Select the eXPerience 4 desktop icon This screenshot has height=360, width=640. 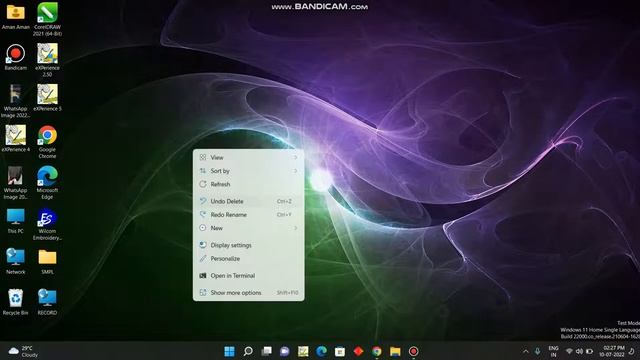coord(16,139)
